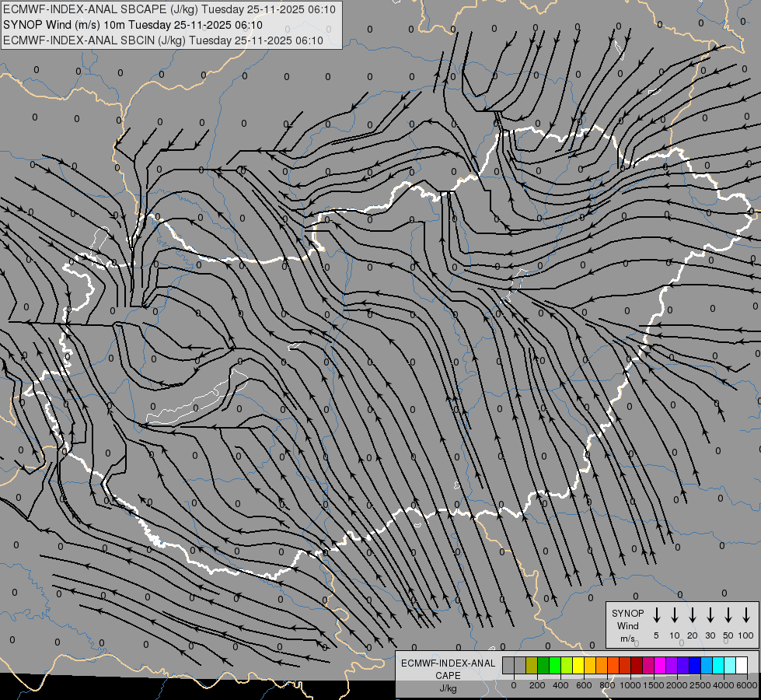Pick the sky blue CAPE swatch at 2500

(x=706, y=665)
